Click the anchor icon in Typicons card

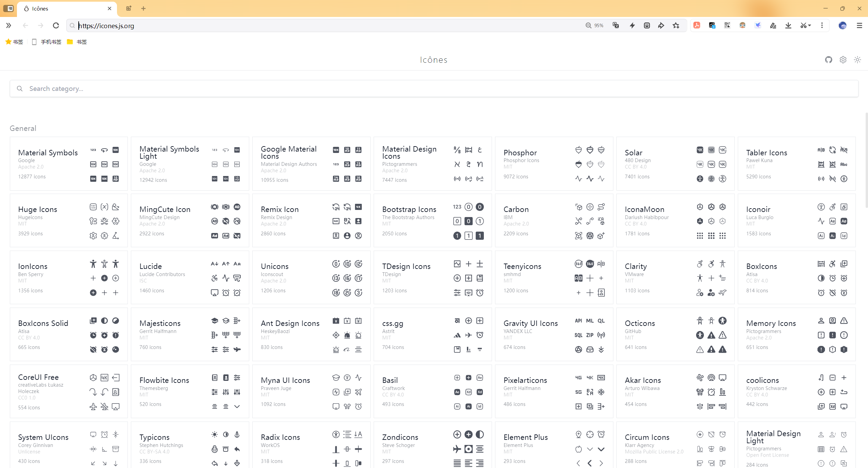(237, 434)
